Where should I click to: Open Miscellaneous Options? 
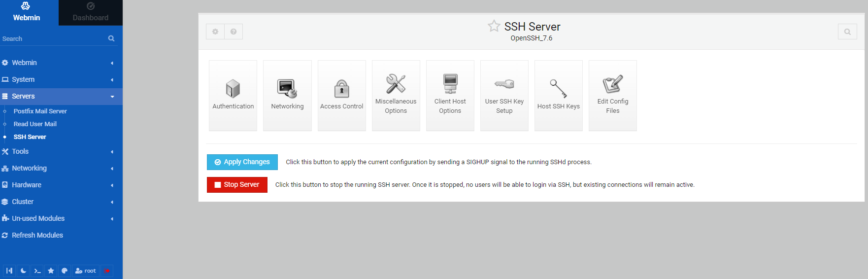click(x=396, y=95)
